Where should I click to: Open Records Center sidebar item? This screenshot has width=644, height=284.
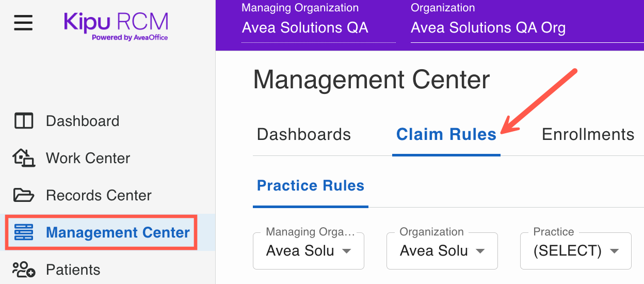(x=99, y=195)
